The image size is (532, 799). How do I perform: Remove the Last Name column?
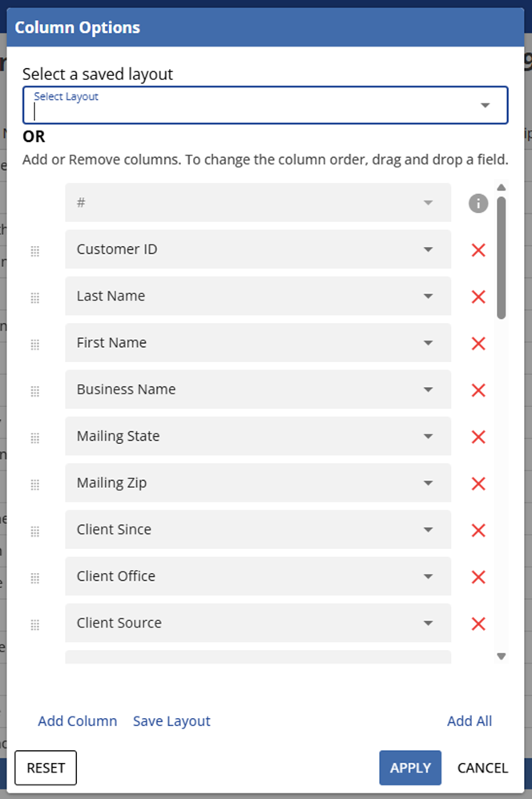point(478,297)
